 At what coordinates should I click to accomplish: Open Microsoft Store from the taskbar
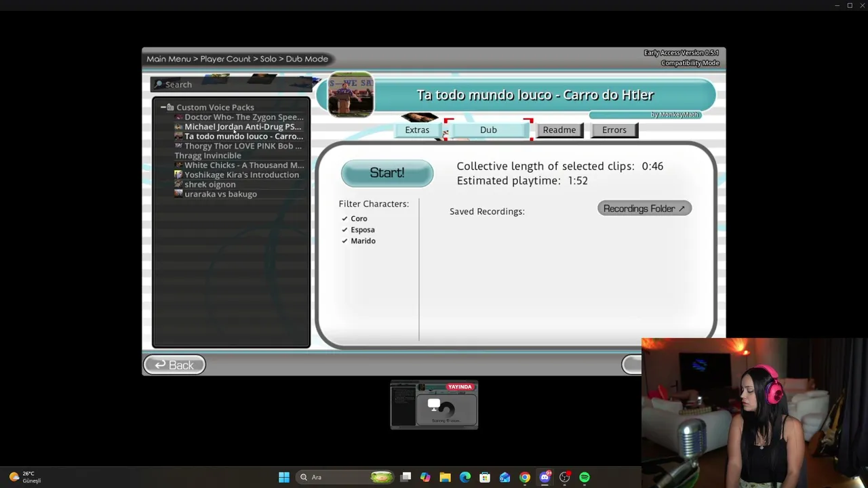(485, 477)
